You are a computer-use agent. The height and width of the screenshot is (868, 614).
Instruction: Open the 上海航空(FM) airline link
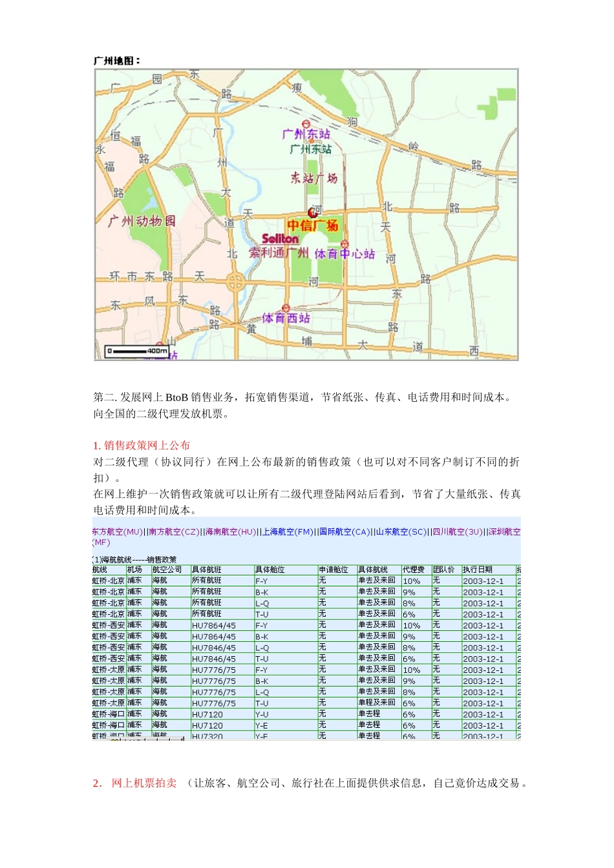coord(288,532)
